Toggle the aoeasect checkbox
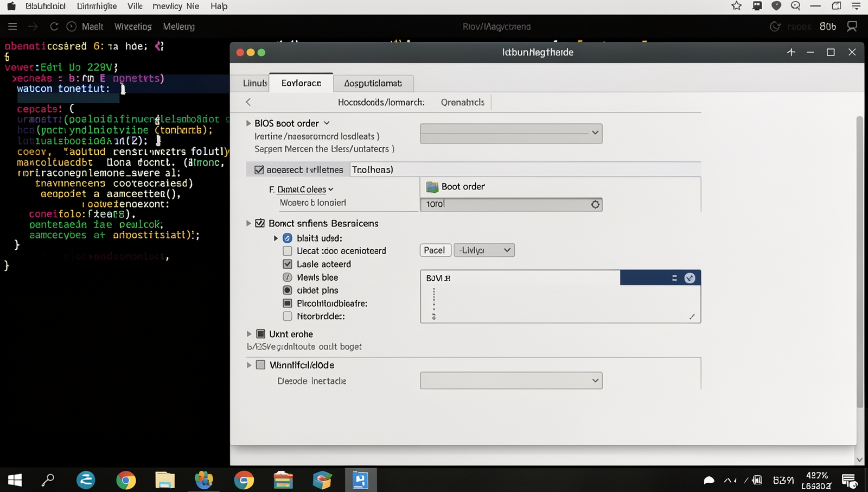868x492 pixels. pyautogui.click(x=259, y=170)
